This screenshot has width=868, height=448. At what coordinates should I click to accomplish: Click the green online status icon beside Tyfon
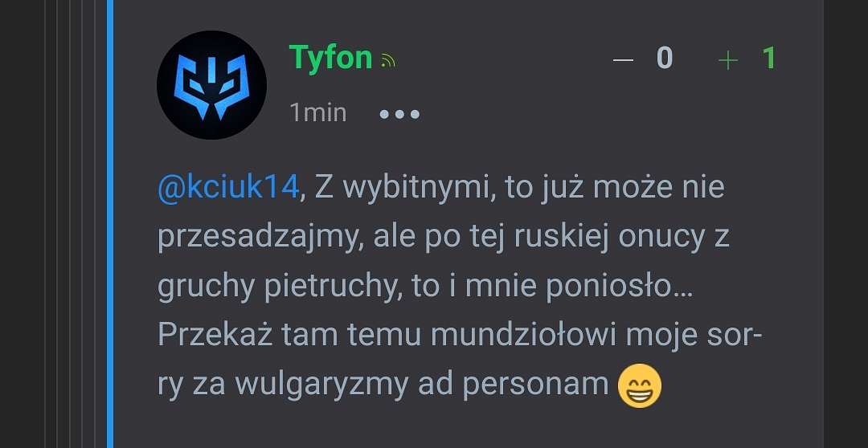389,60
